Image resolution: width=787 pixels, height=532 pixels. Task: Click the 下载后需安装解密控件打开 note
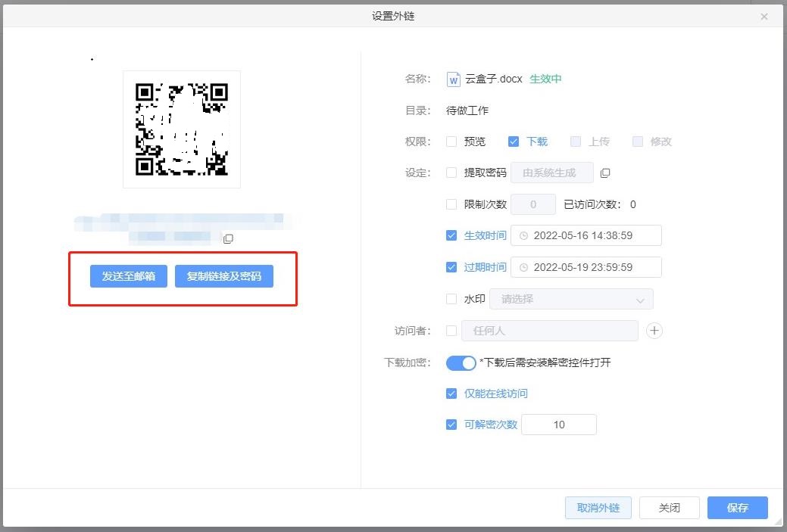tap(545, 362)
